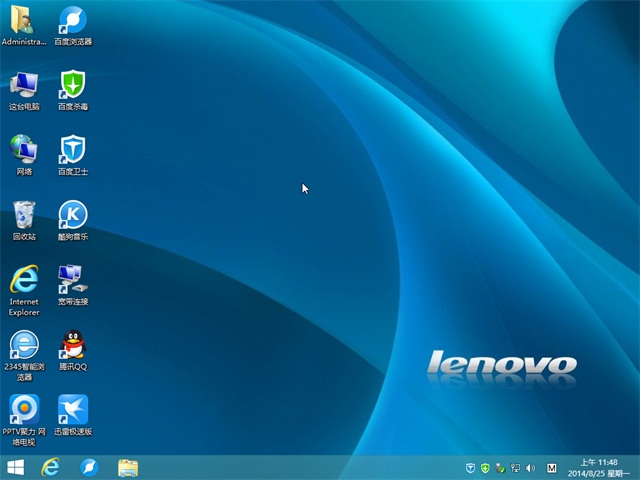This screenshot has height=480, width=640.
Task: Select the 宽带连接 shortcut
Action: (x=72, y=279)
